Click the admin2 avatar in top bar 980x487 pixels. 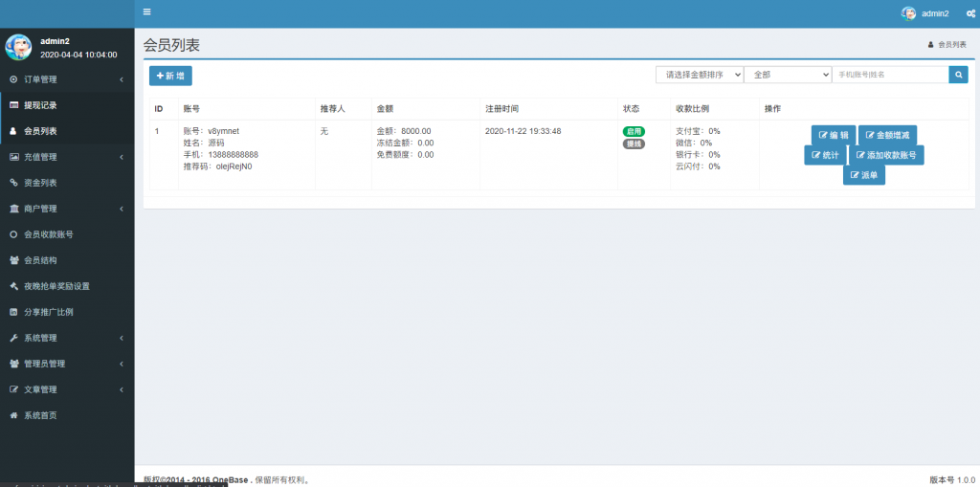[x=908, y=13]
